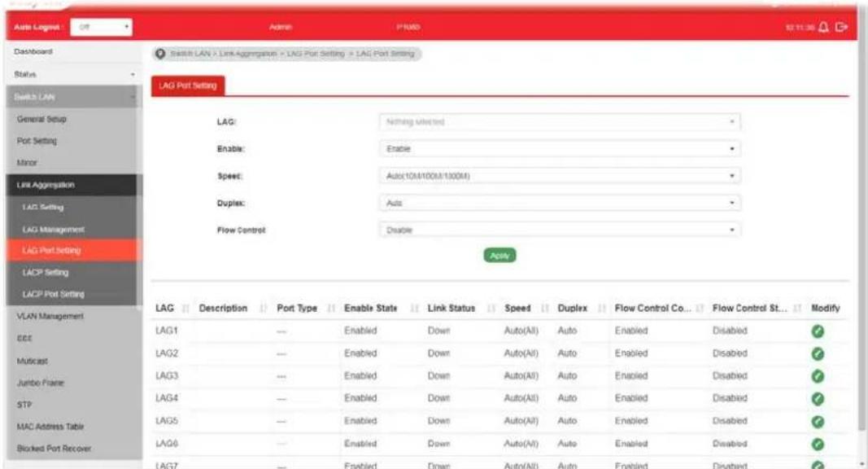Click the modify icon for LAG2
Viewport: 868px width, 469px height.
817,353
